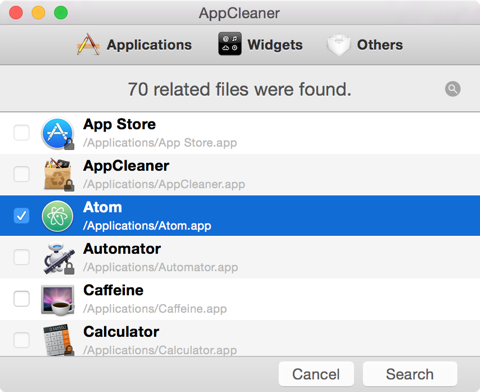Zoom the window with green button

tap(61, 13)
